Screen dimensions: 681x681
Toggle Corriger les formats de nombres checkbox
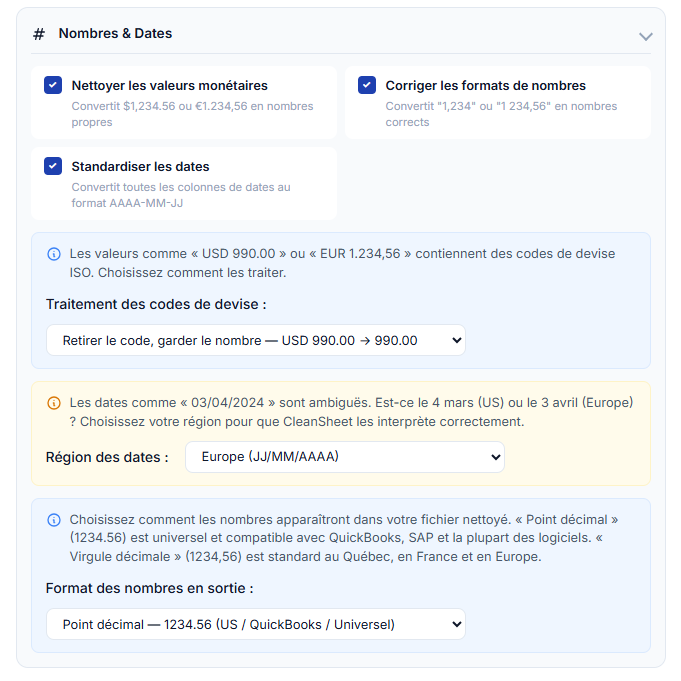click(x=367, y=86)
